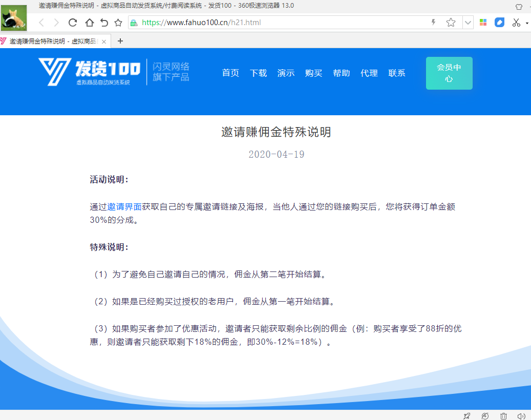Click the URL address field
Viewport: 531px width, 420px height.
(282, 23)
